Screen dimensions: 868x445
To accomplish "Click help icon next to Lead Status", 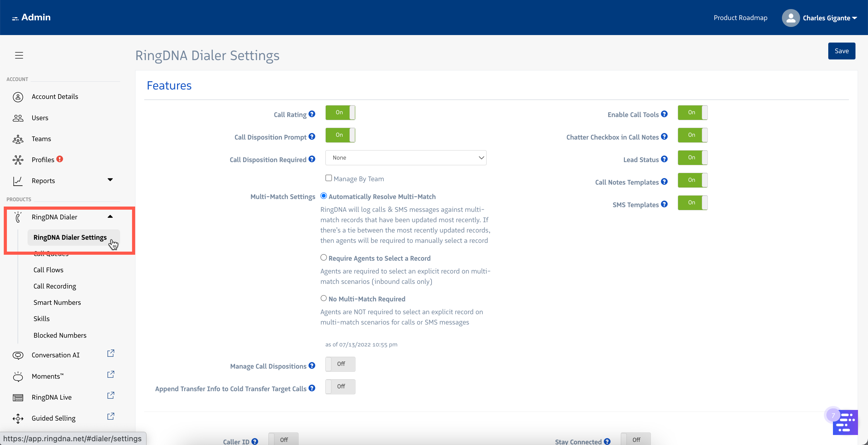I will [664, 159].
